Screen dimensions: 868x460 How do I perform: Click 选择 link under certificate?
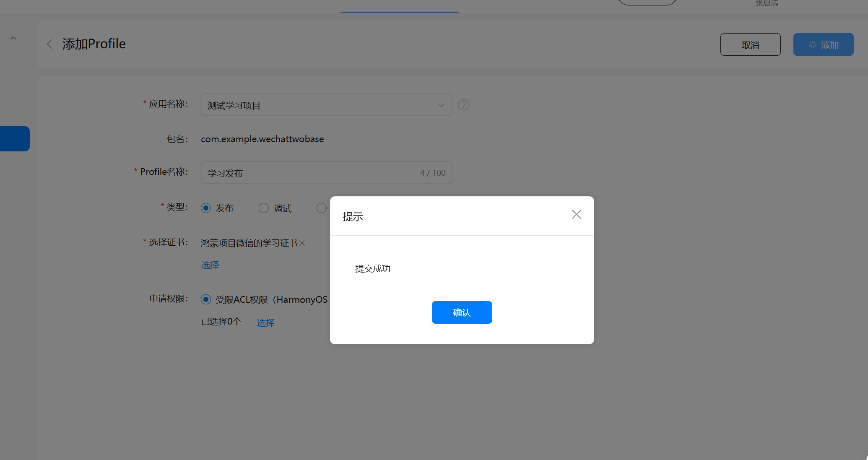point(210,265)
